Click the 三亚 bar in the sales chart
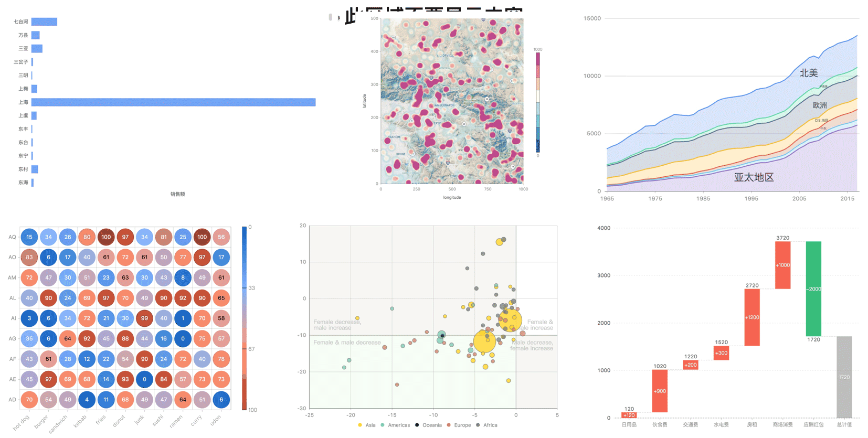This screenshot has width=868, height=438. coord(37,48)
